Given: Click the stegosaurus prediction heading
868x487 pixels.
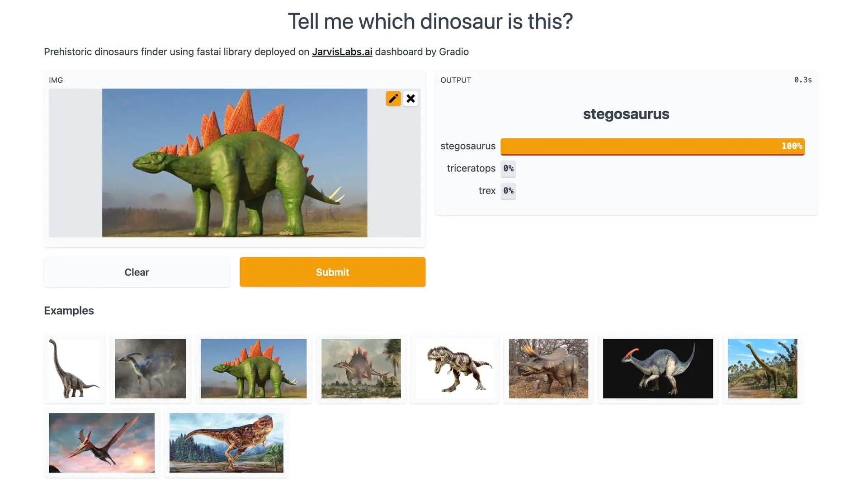Looking at the screenshot, I should 626,114.
